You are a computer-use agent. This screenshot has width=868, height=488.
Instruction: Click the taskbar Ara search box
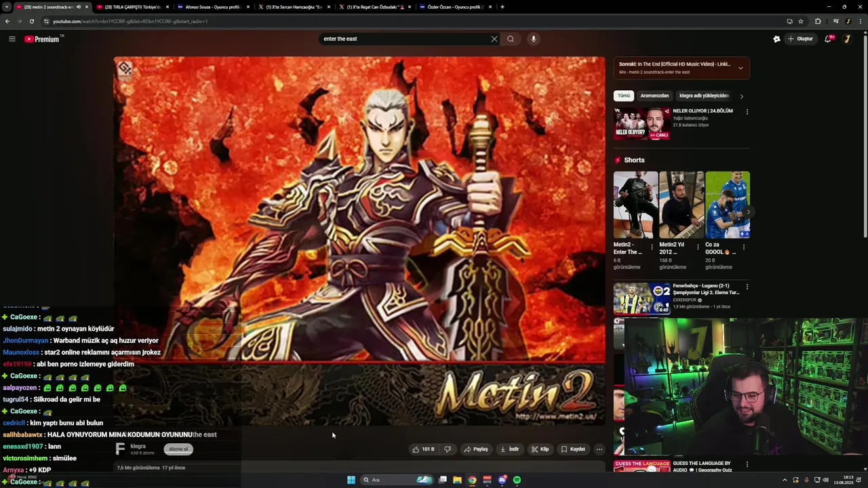[x=397, y=480]
